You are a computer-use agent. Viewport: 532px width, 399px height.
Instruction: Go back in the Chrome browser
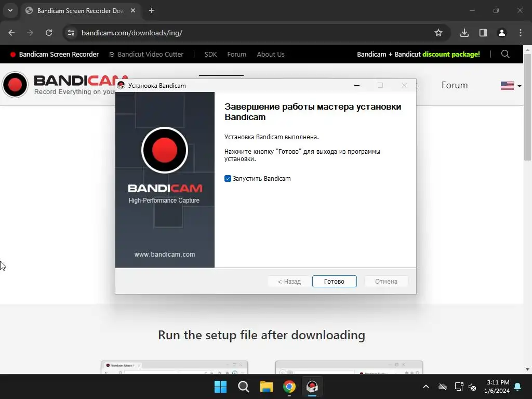tap(11, 33)
